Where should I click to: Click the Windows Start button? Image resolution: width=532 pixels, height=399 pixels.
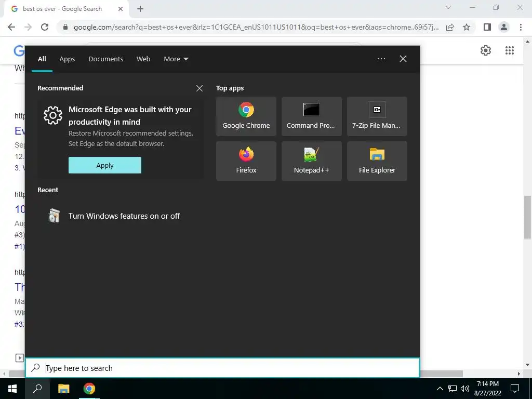[12, 389]
